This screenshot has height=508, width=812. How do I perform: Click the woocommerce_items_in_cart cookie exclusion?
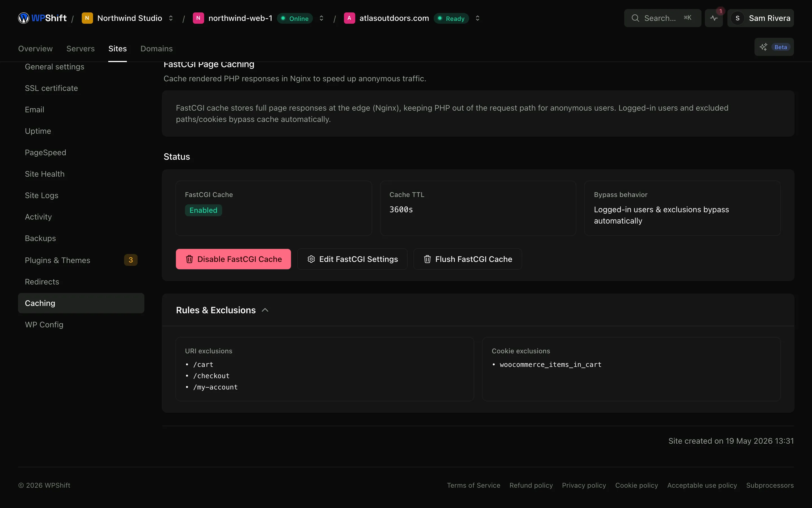coord(550,365)
